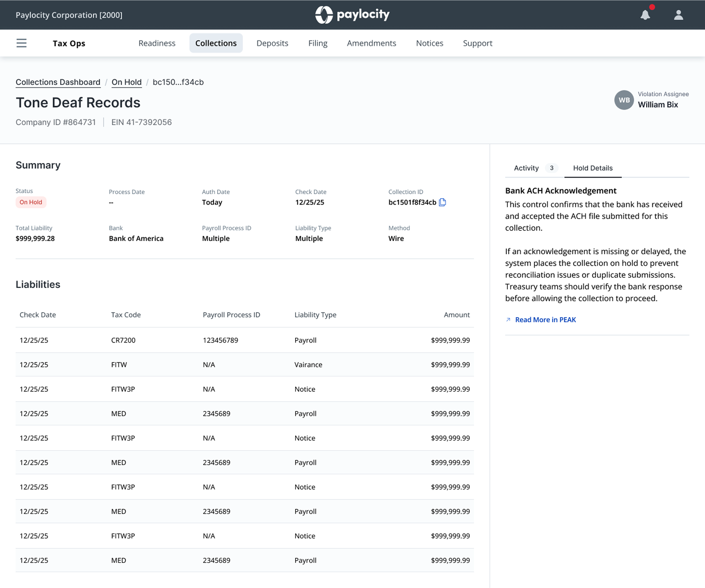The width and height of the screenshot is (705, 588).
Task: Click the arrow icon beside Read More
Action: tap(508, 320)
